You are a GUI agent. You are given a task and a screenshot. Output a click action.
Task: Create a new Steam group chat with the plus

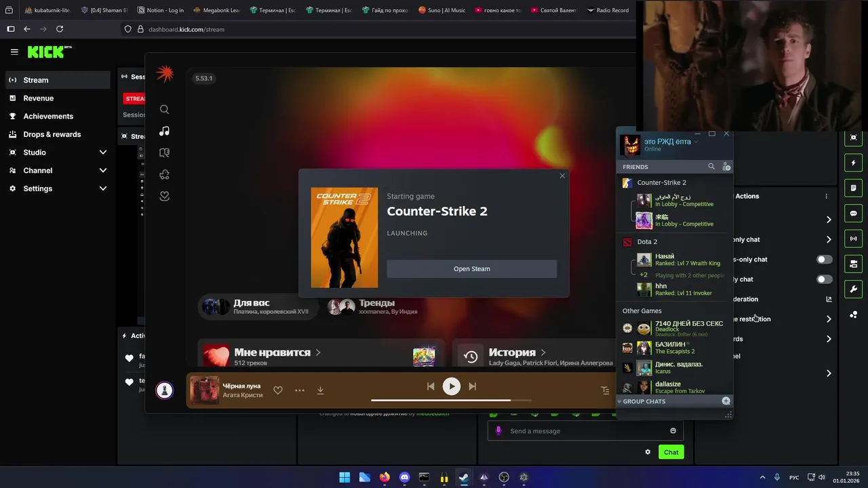(726, 401)
